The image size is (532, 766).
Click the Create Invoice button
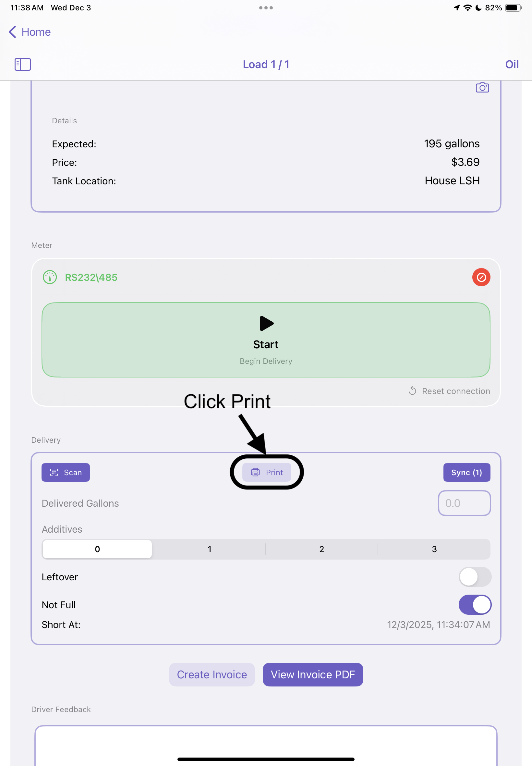(x=212, y=674)
